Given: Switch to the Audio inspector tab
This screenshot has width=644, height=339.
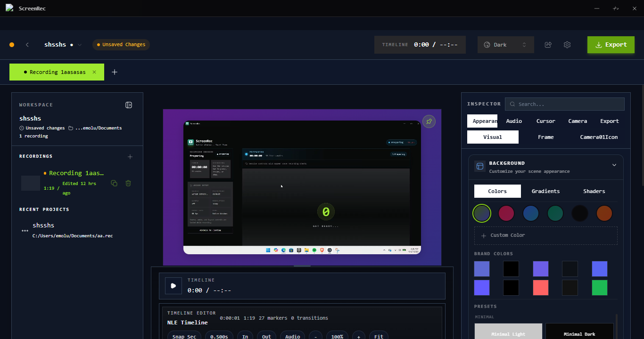Looking at the screenshot, I should (514, 121).
